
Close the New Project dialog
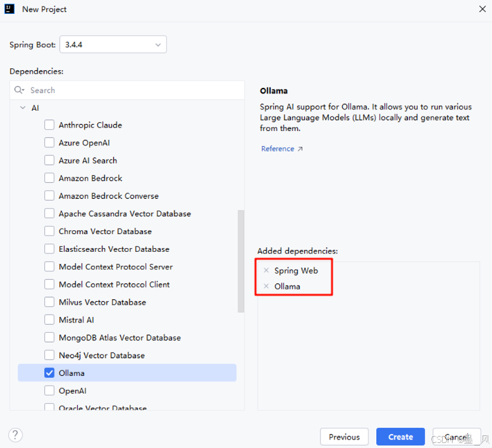(x=483, y=9)
